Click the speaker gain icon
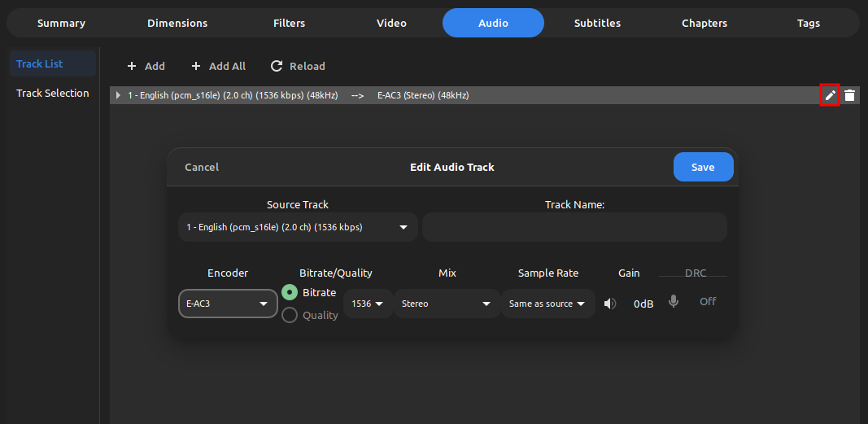Viewport: 868px width, 424px height. (610, 304)
